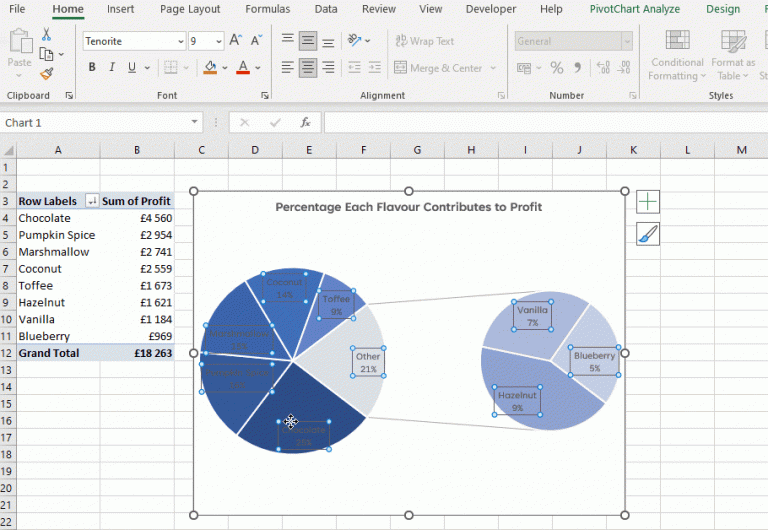Open the General number format dropdown
Image resolution: width=768 pixels, height=530 pixels.
[626, 41]
